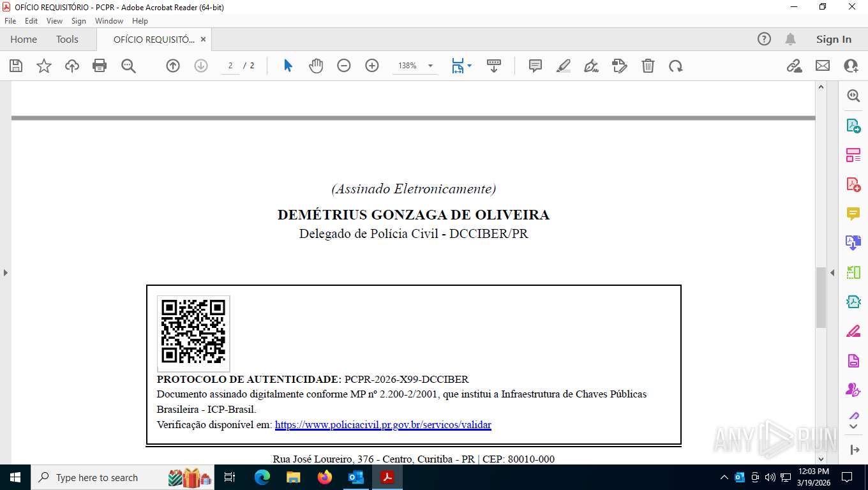Share a link to this file

point(794,66)
